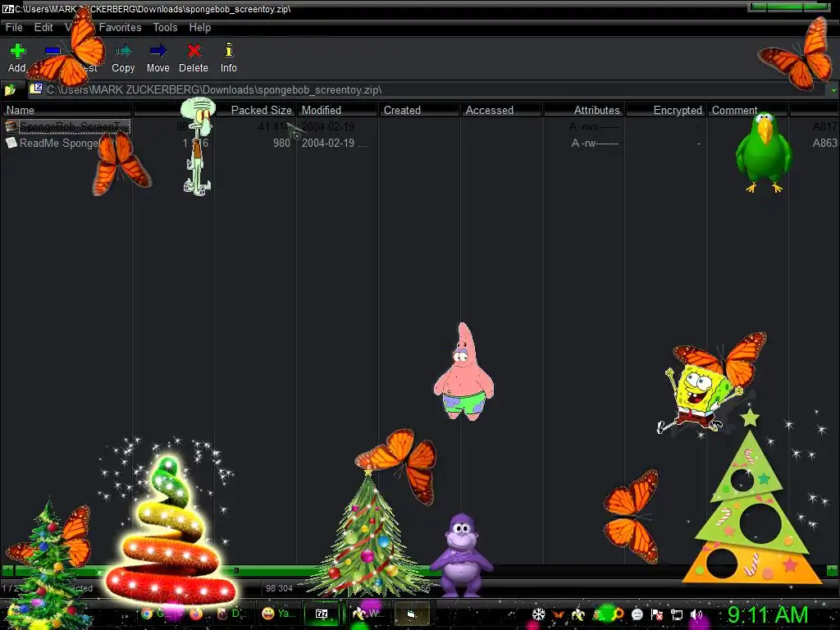Sort by the Packed Size column header
Image resolution: width=840 pixels, height=630 pixels.
pos(255,110)
